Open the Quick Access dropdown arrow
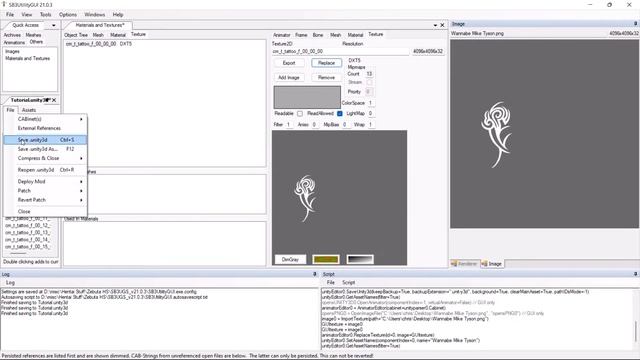This screenshot has width=640, height=360. [53, 25]
